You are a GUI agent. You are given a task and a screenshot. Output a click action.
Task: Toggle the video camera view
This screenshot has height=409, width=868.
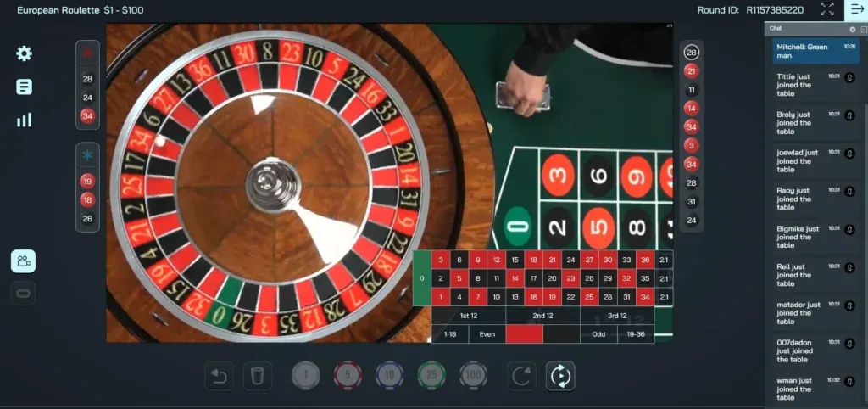pyautogui.click(x=23, y=261)
